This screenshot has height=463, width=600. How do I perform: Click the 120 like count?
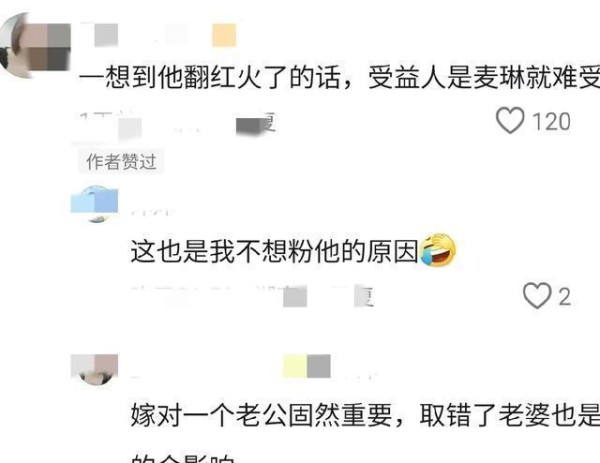click(551, 122)
